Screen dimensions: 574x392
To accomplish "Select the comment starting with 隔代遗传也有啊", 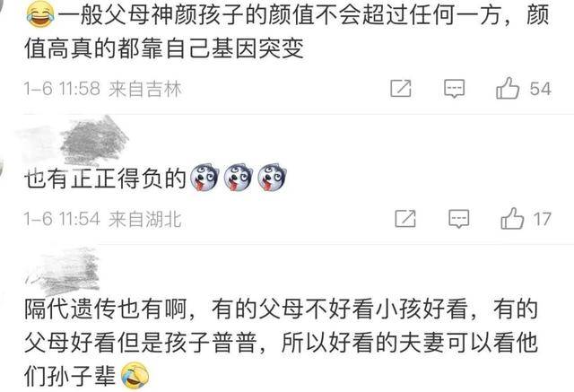I will [281, 343].
